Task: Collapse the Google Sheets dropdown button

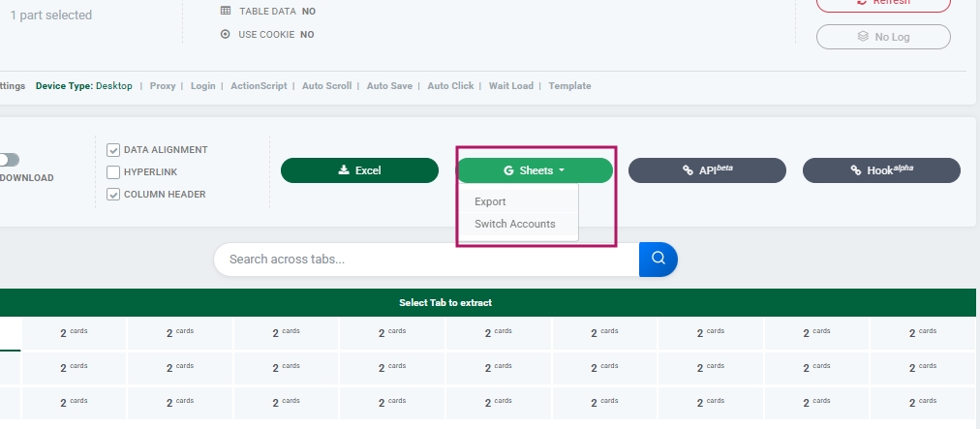Action: 534,170
